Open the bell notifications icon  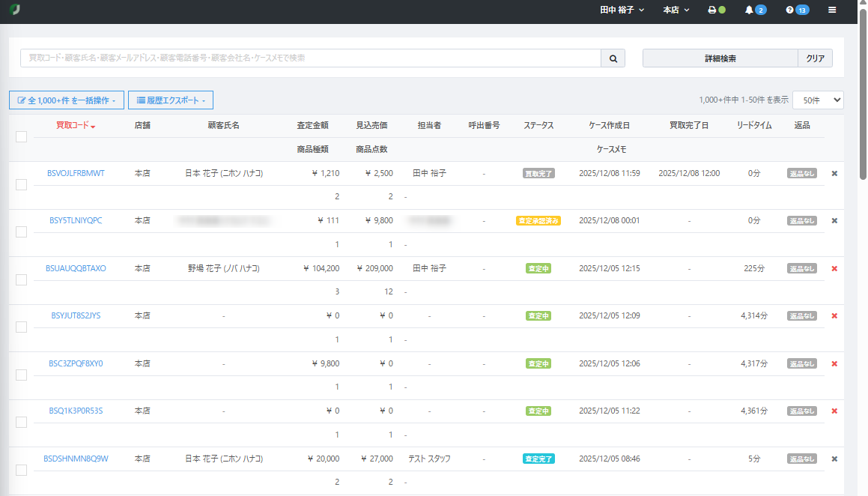click(x=749, y=10)
